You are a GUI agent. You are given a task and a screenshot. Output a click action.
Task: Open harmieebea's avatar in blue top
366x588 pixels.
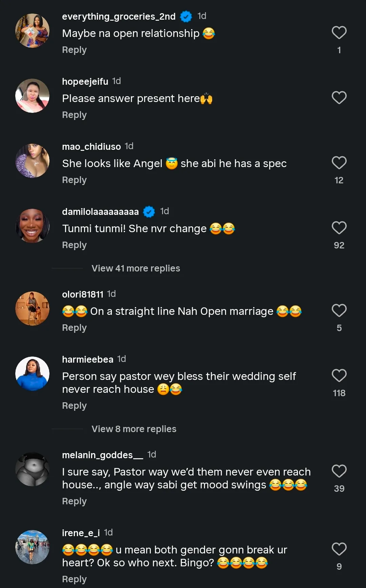point(33,373)
